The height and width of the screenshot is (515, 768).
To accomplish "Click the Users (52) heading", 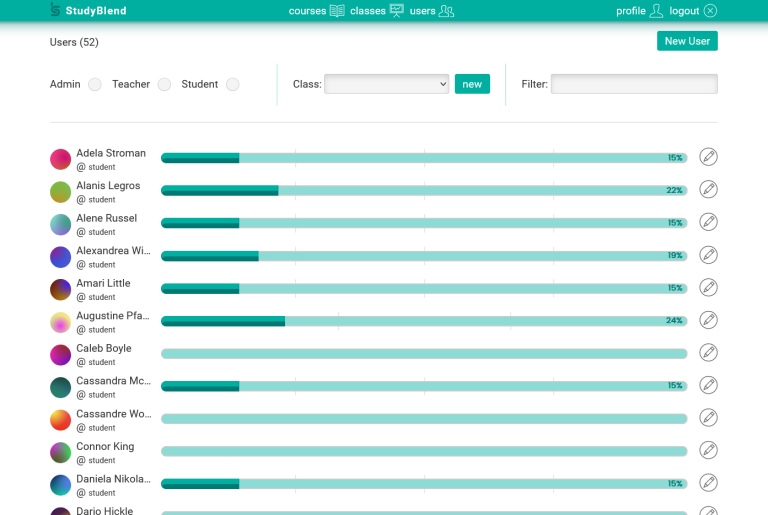I will [x=74, y=42].
